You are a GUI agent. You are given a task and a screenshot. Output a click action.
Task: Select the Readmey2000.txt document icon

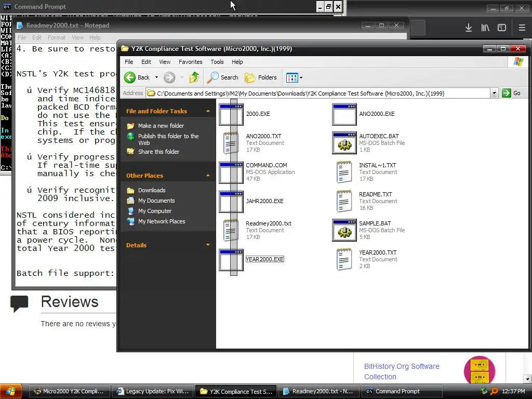(x=231, y=230)
